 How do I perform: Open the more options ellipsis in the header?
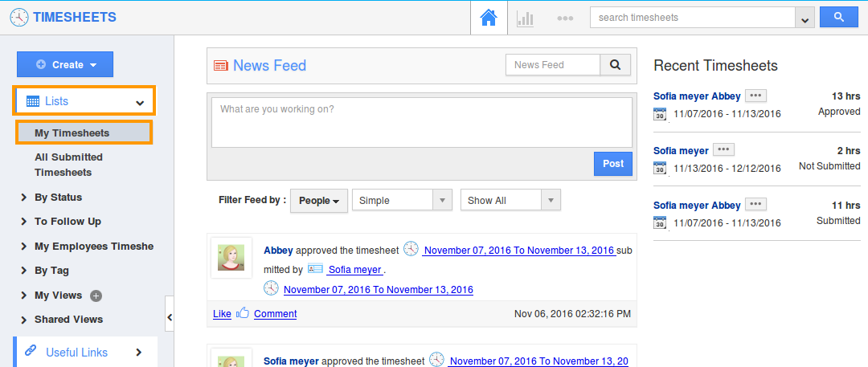click(565, 18)
